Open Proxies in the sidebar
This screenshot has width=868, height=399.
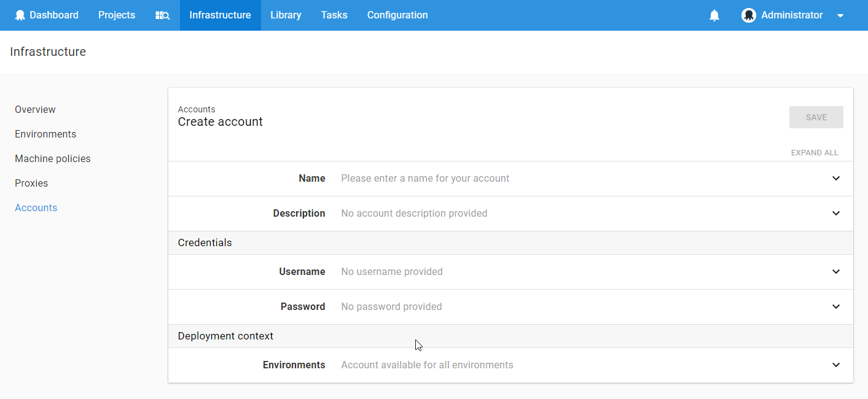click(31, 184)
